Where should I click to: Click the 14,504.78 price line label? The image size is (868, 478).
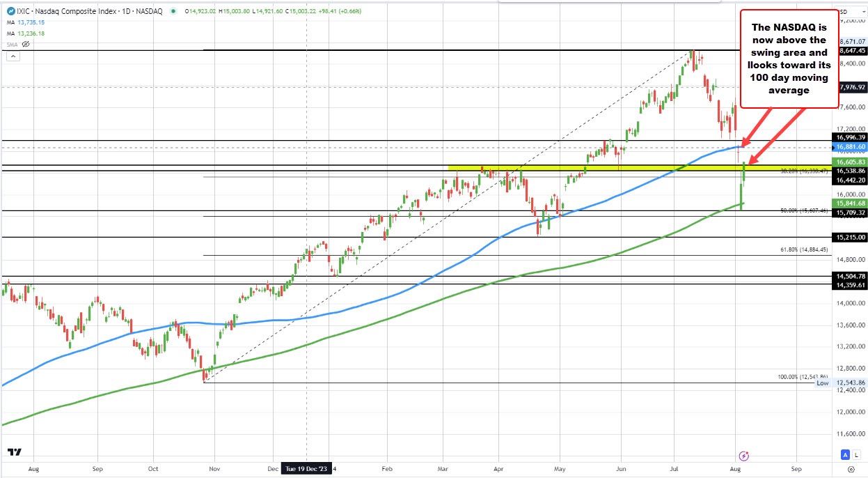(x=851, y=276)
